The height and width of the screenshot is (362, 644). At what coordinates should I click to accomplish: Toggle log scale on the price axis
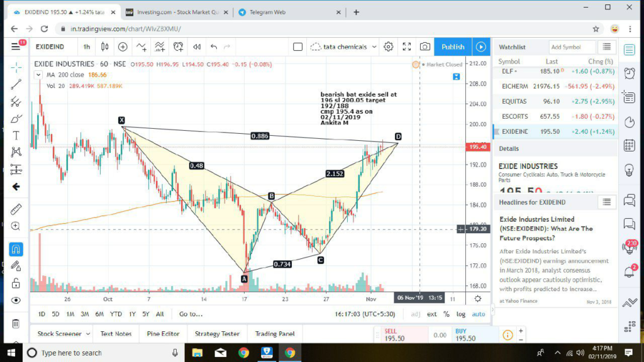click(461, 314)
